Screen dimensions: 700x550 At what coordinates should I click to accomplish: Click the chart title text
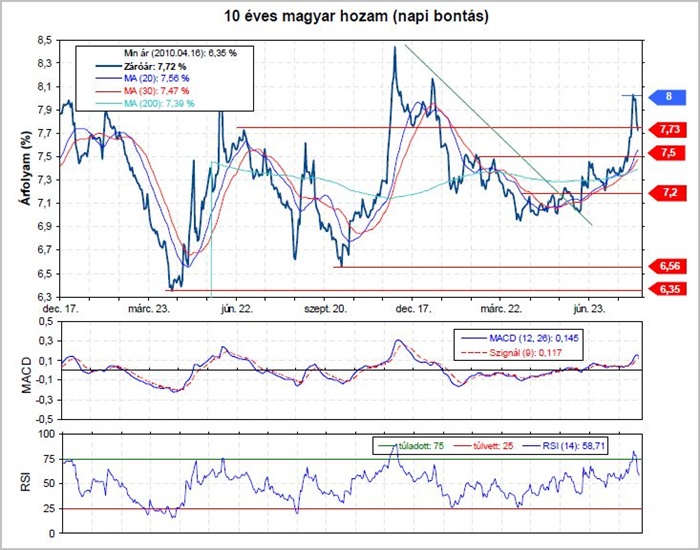click(x=350, y=18)
